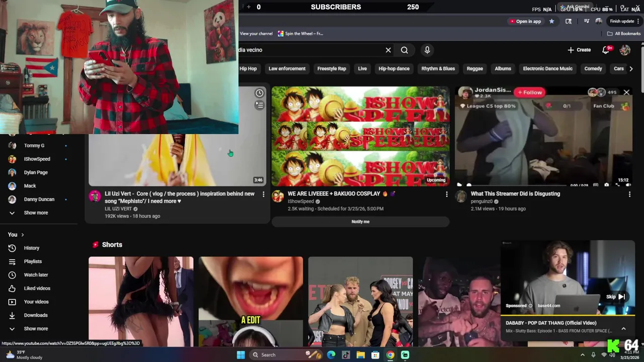Add Lil Uzi Vert video to queue
This screenshot has height=362, width=644.
point(259,105)
